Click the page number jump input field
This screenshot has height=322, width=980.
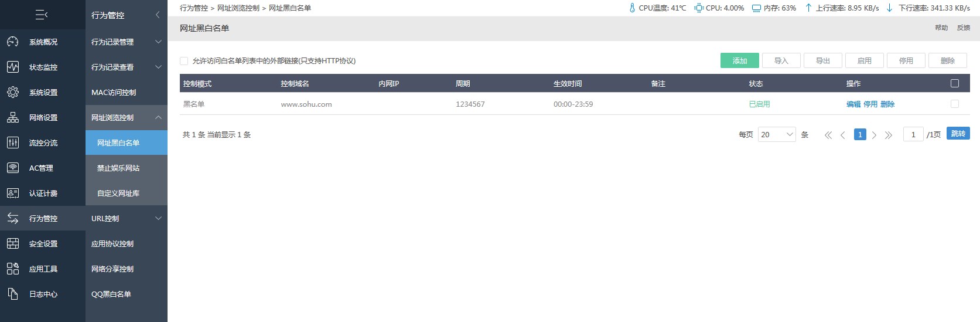pyautogui.click(x=913, y=135)
